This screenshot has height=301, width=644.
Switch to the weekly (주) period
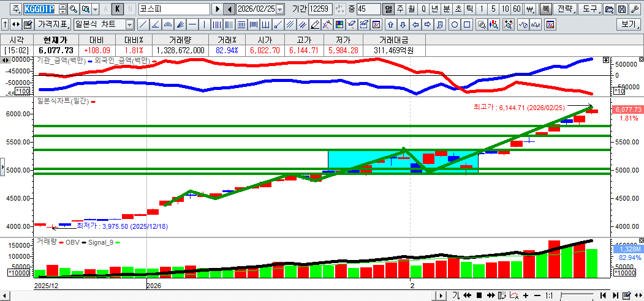pyautogui.click(x=400, y=9)
